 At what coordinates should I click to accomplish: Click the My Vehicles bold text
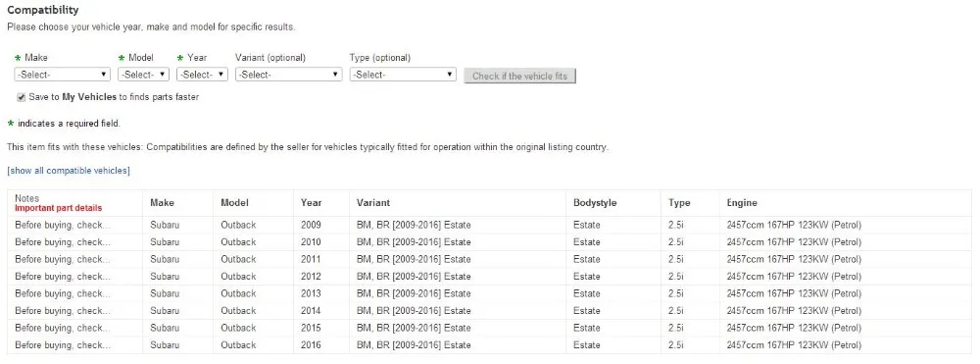point(89,97)
